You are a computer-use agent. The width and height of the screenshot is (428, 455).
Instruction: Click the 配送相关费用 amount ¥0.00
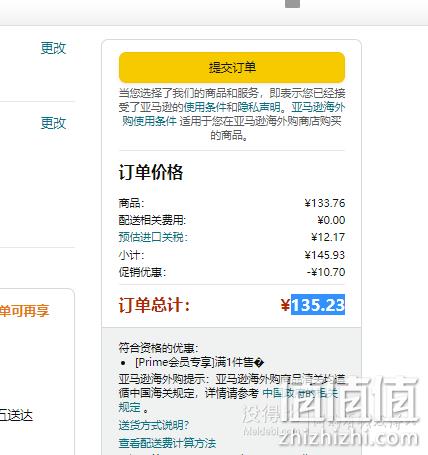[x=331, y=220]
